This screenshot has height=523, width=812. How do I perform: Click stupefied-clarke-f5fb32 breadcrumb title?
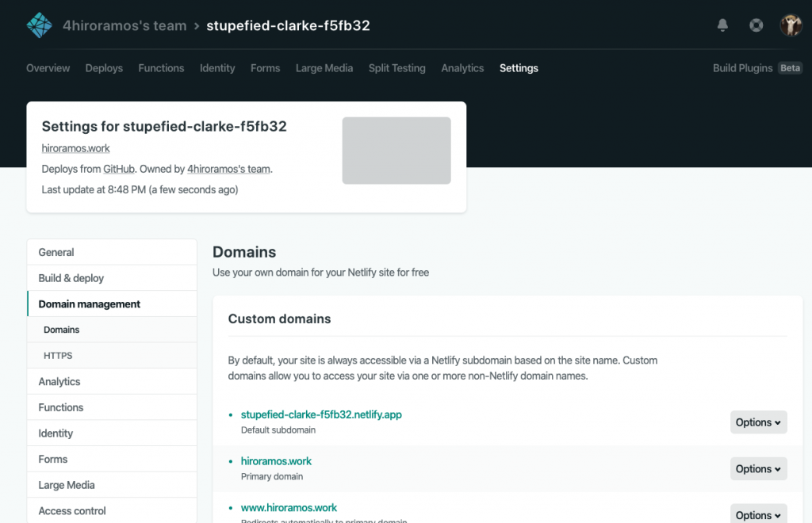pos(288,25)
